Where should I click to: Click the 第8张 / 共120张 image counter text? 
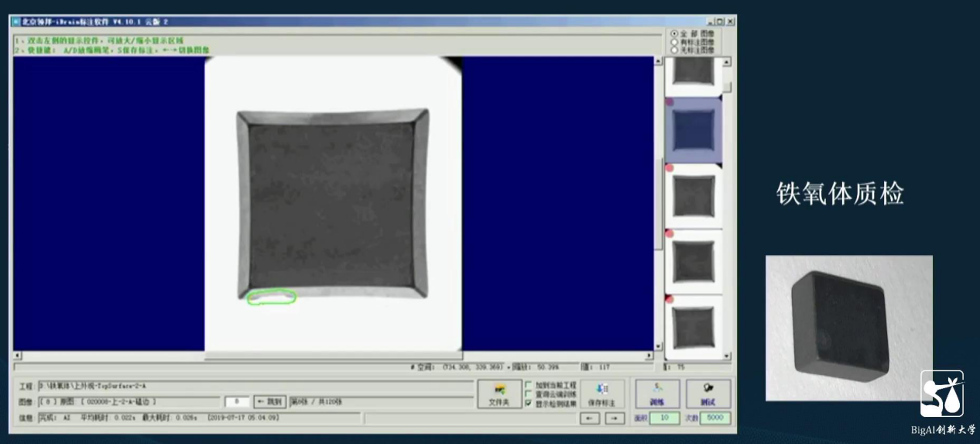point(316,401)
